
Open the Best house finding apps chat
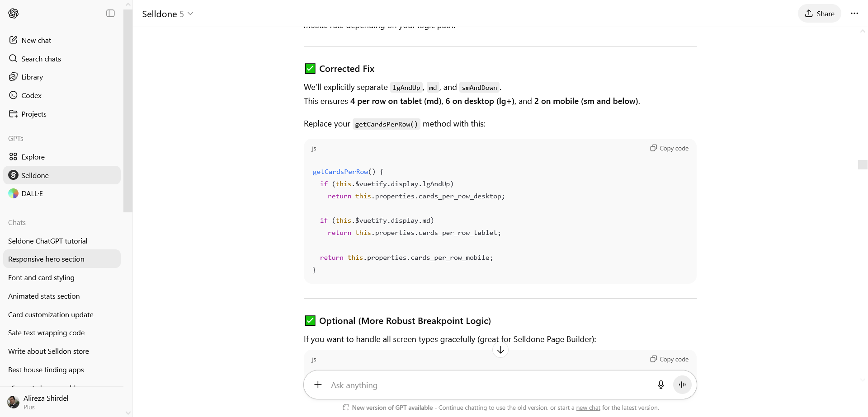(x=62, y=370)
